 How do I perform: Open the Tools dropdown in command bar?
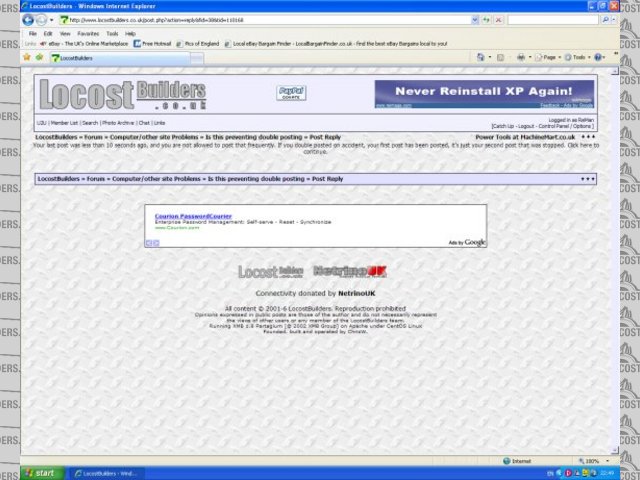pyautogui.click(x=580, y=57)
